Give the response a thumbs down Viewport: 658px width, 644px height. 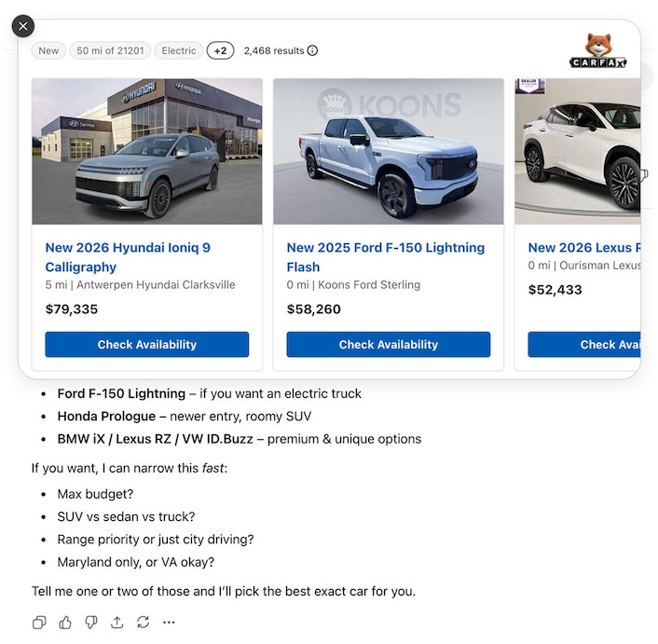[x=91, y=622]
